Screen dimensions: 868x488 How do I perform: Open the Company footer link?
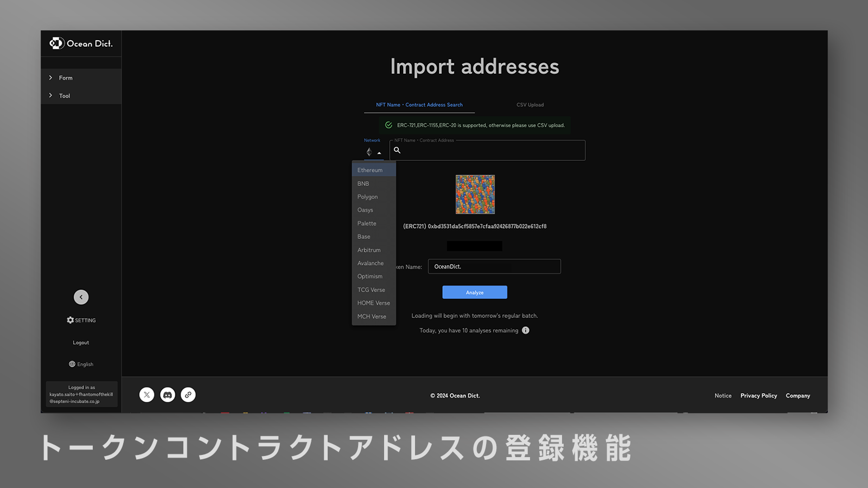[x=798, y=396]
